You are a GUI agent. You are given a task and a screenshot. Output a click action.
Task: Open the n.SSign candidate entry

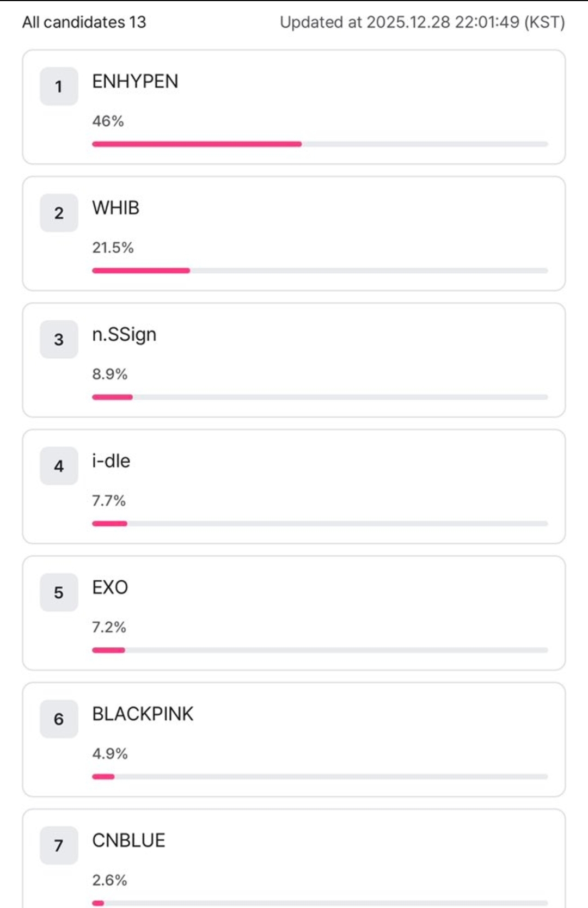pos(124,334)
